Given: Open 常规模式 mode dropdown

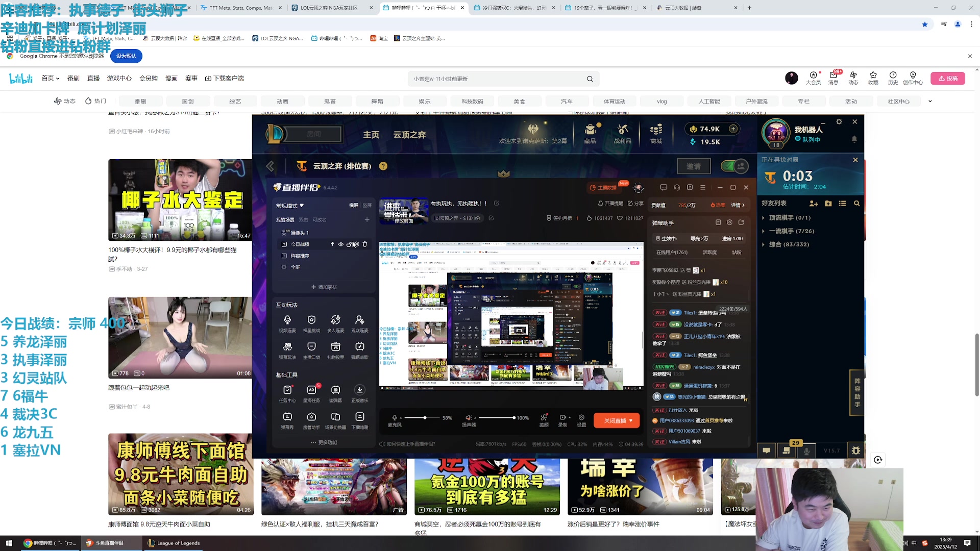Looking at the screenshot, I should coord(290,206).
